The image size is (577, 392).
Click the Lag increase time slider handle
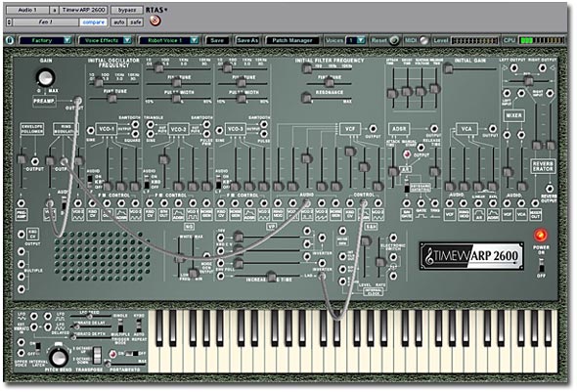point(272,277)
